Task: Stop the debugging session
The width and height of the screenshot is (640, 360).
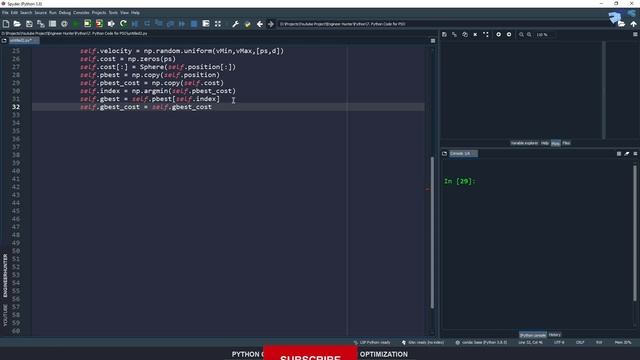Action: point(194,24)
